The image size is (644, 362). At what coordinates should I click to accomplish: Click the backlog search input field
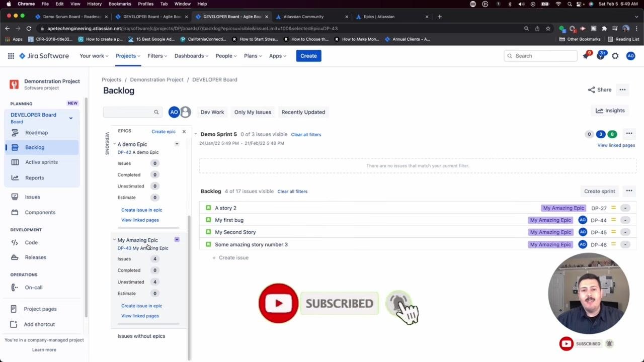tap(132, 112)
